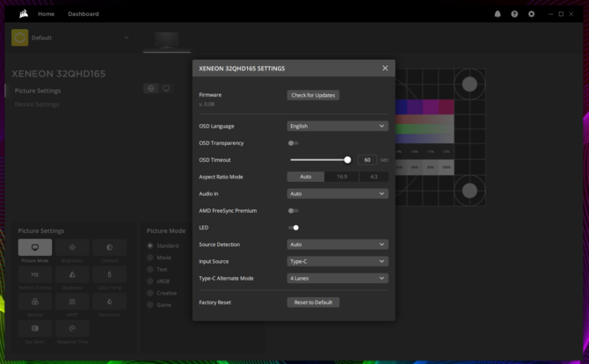Select sRGB picture mode radio

click(x=149, y=281)
